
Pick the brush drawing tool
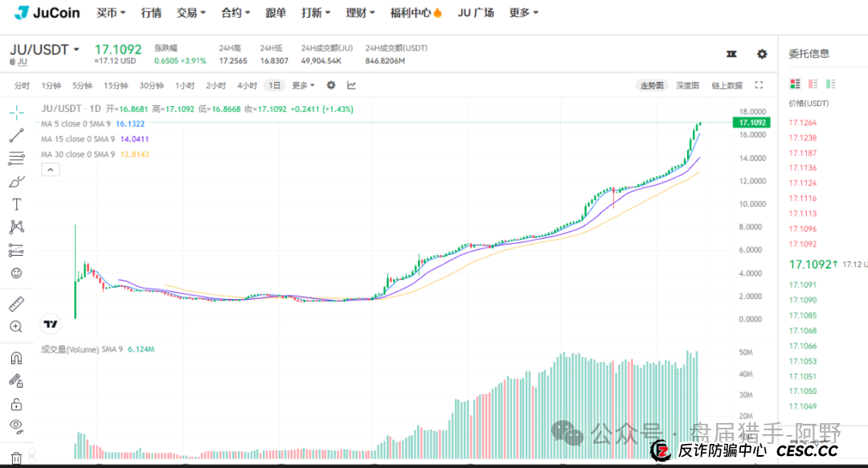pos(18,180)
